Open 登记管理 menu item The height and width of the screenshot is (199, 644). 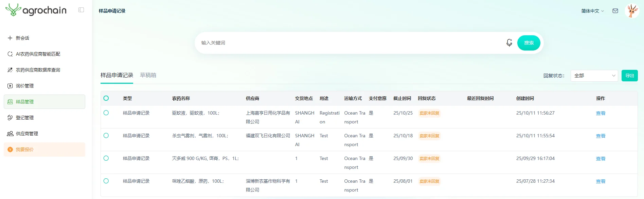44,118
